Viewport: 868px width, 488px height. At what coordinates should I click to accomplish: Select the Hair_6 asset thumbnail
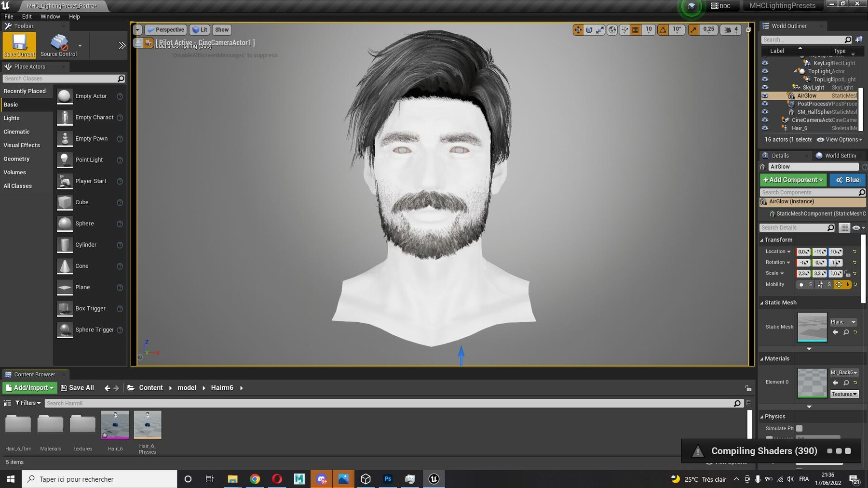(x=115, y=425)
